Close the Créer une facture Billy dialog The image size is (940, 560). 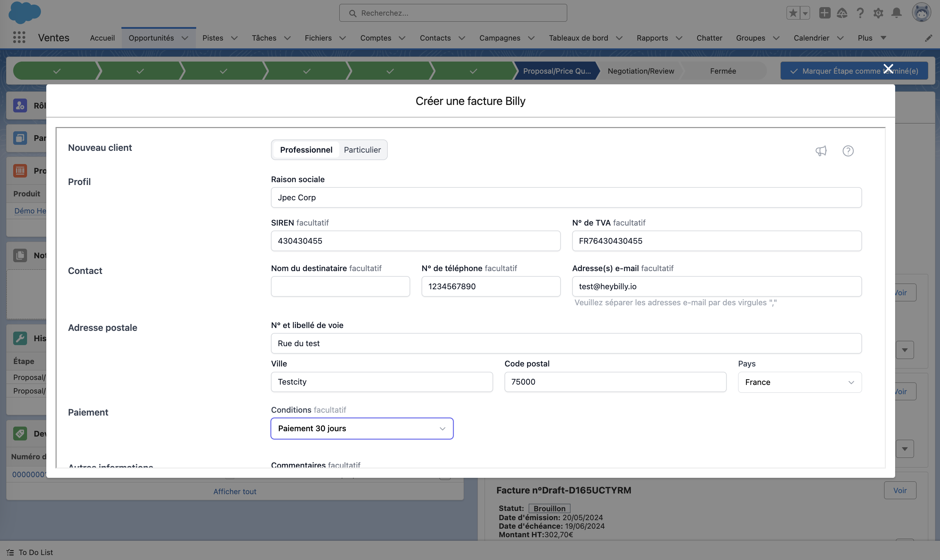[x=888, y=69]
